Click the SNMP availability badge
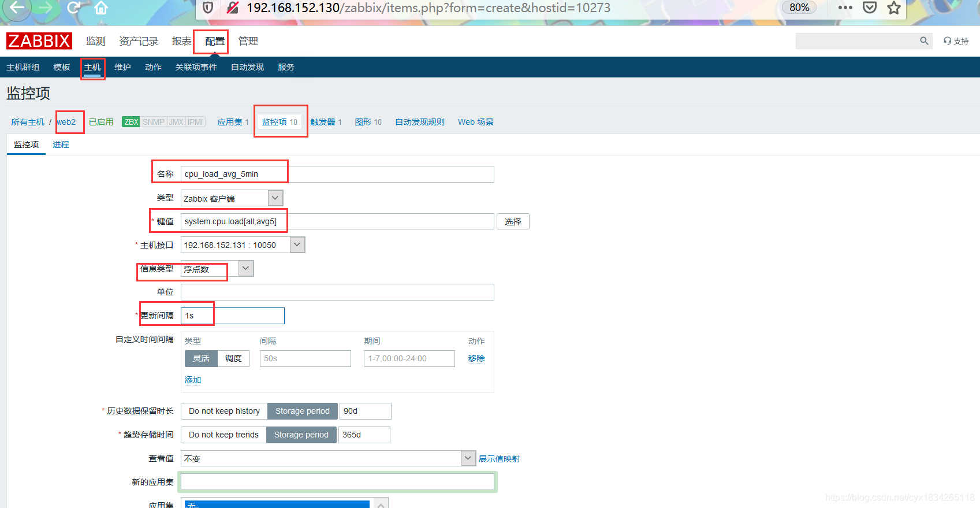 click(154, 122)
